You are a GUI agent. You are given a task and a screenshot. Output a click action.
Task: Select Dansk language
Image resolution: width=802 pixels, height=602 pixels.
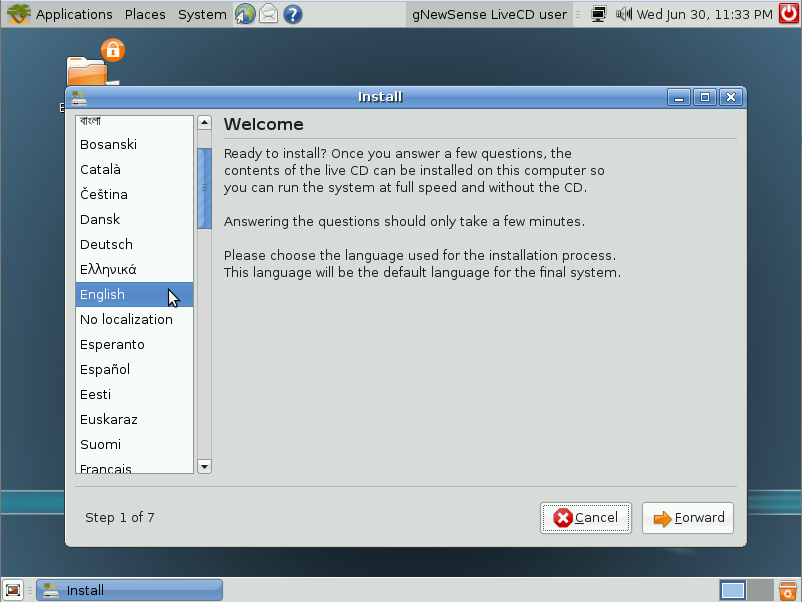coord(135,219)
